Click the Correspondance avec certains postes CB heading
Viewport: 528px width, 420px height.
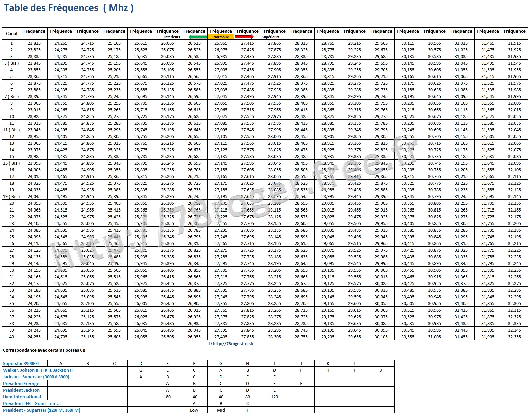pyautogui.click(x=44, y=350)
